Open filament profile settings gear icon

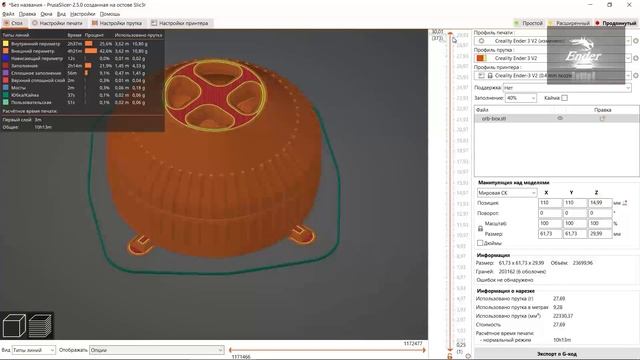(636, 58)
